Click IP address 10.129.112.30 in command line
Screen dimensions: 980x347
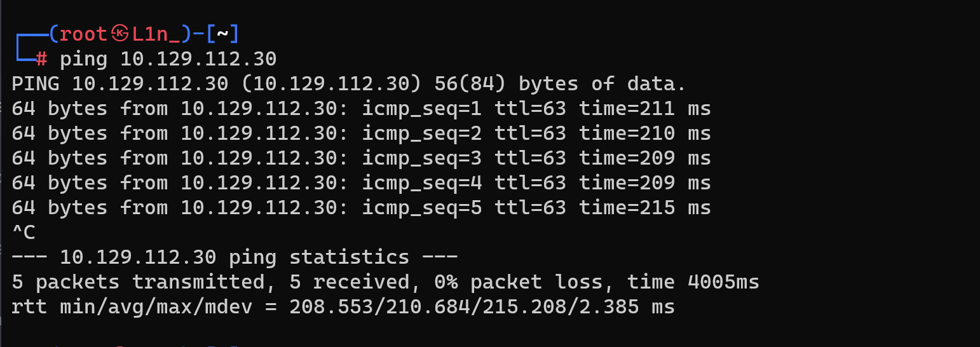pos(198,59)
